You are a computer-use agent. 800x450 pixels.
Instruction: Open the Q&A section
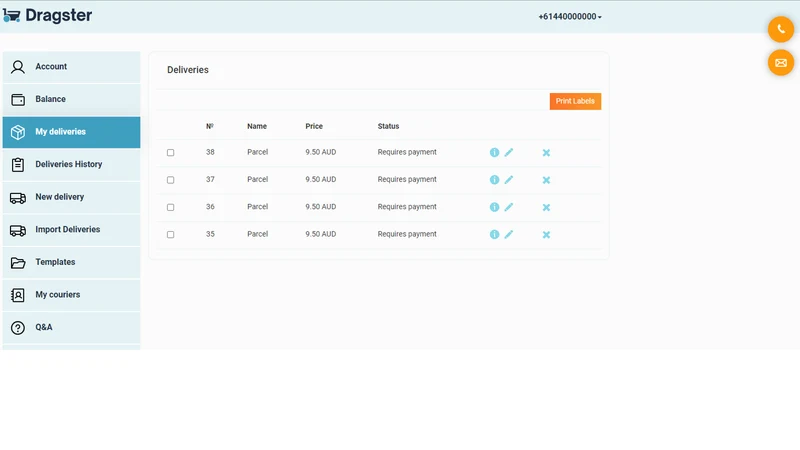[71, 328]
